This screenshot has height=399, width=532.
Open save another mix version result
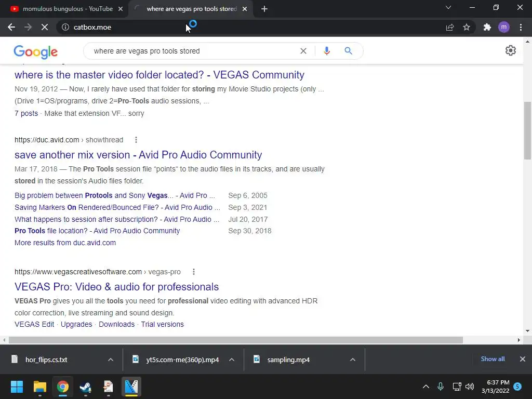pos(138,155)
